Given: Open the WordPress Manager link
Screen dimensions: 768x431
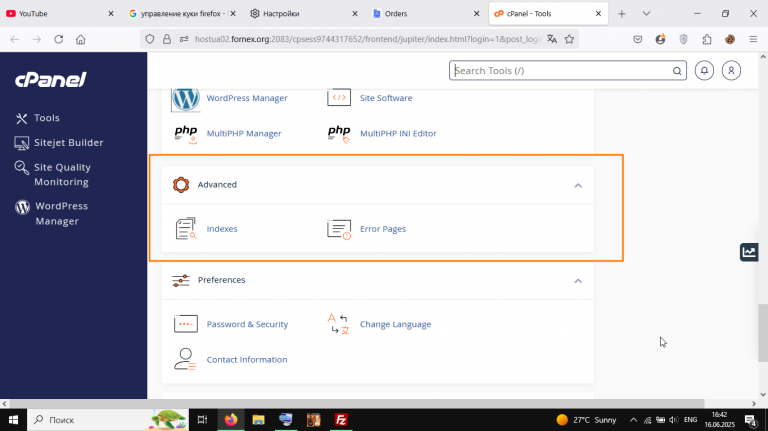Looking at the screenshot, I should tap(247, 98).
